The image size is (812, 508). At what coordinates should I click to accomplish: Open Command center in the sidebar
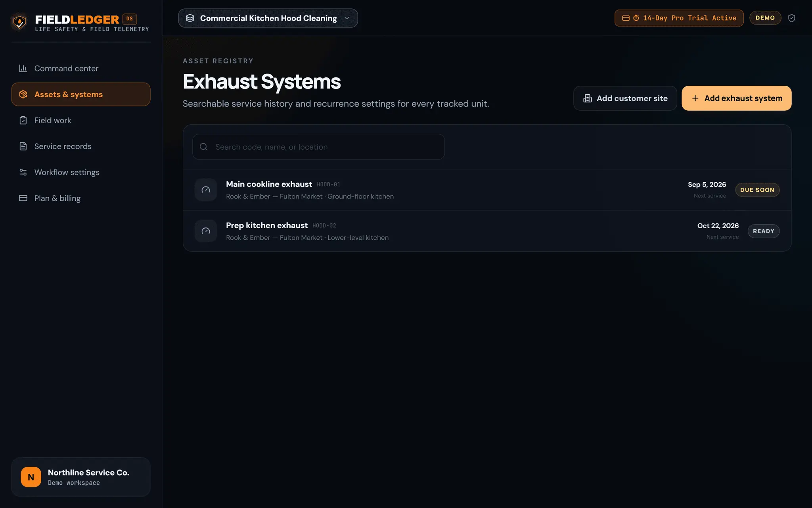(x=81, y=68)
